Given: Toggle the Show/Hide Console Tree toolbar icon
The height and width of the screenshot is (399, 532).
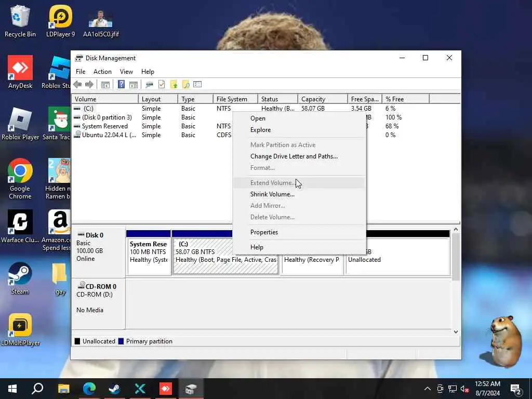Looking at the screenshot, I should click(105, 85).
